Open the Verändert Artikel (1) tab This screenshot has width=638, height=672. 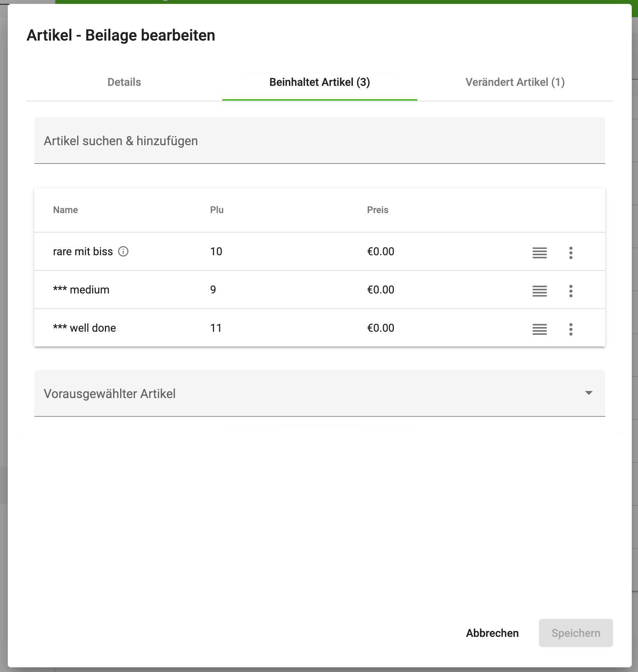pos(515,82)
